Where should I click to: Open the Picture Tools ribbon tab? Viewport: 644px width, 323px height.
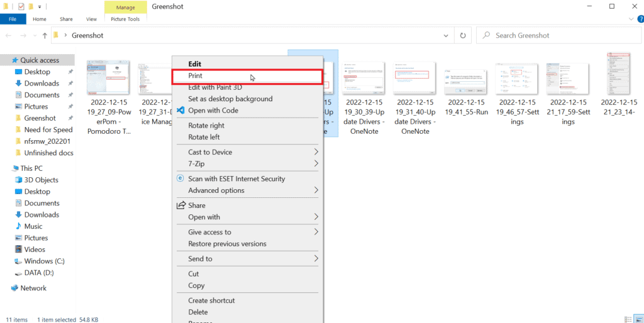(x=124, y=19)
